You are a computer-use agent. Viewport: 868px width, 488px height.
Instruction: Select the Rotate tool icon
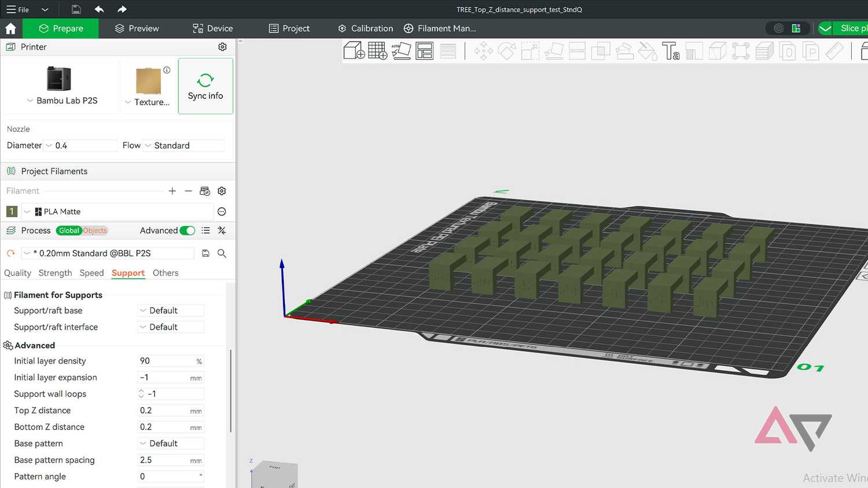click(x=507, y=51)
